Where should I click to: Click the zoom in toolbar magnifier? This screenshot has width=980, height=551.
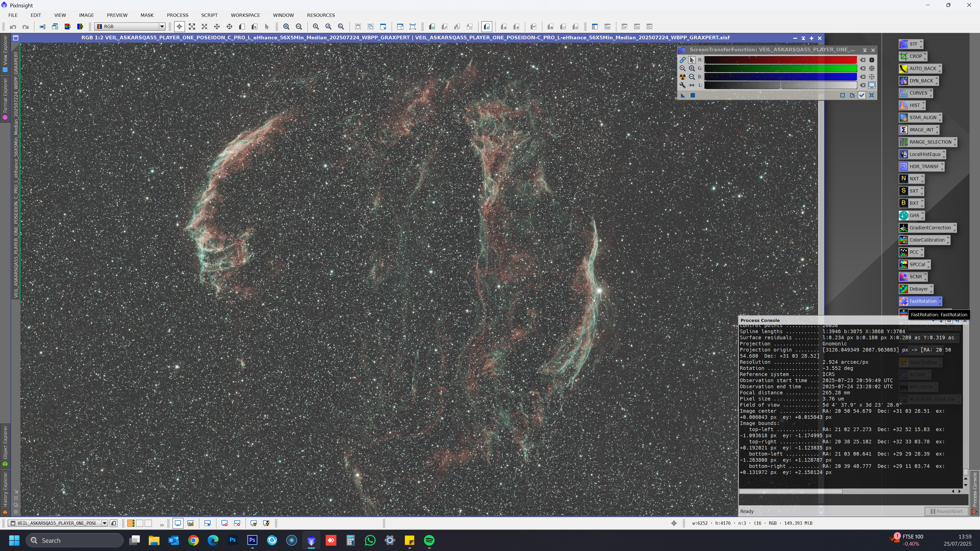pyautogui.click(x=286, y=27)
